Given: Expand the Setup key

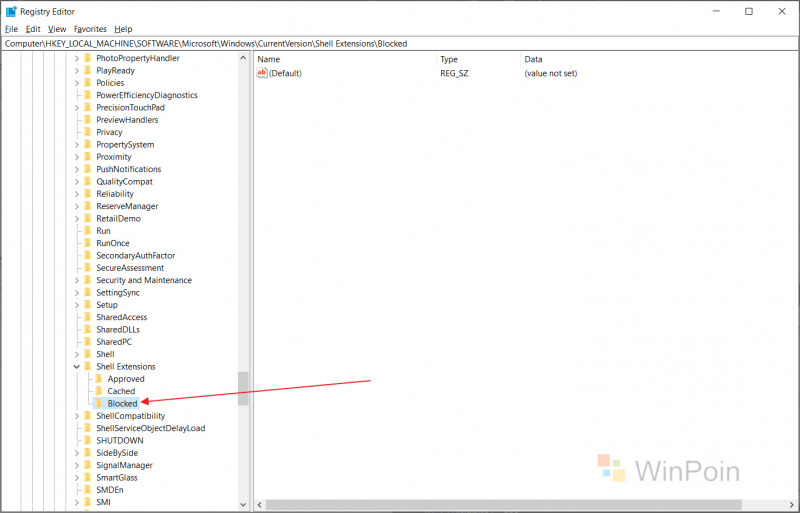Looking at the screenshot, I should click(77, 305).
